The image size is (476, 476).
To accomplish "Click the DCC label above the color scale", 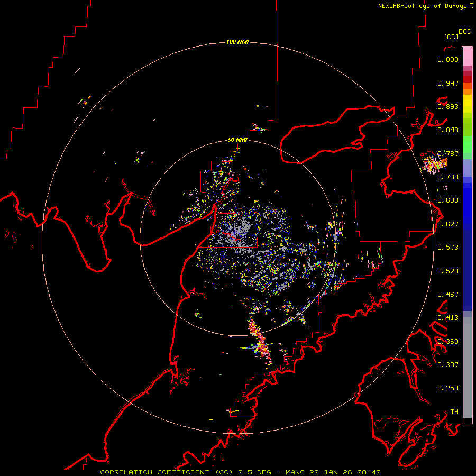I will pos(465,32).
